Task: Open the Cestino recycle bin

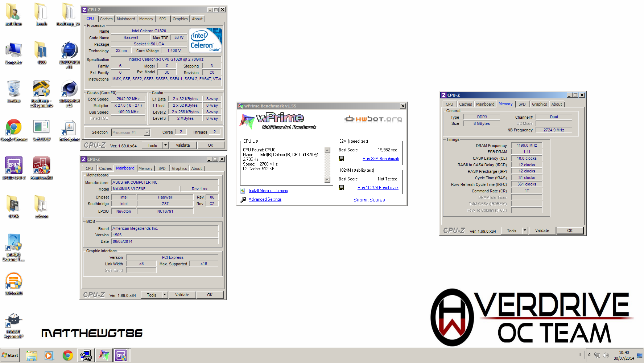Action: [13, 91]
